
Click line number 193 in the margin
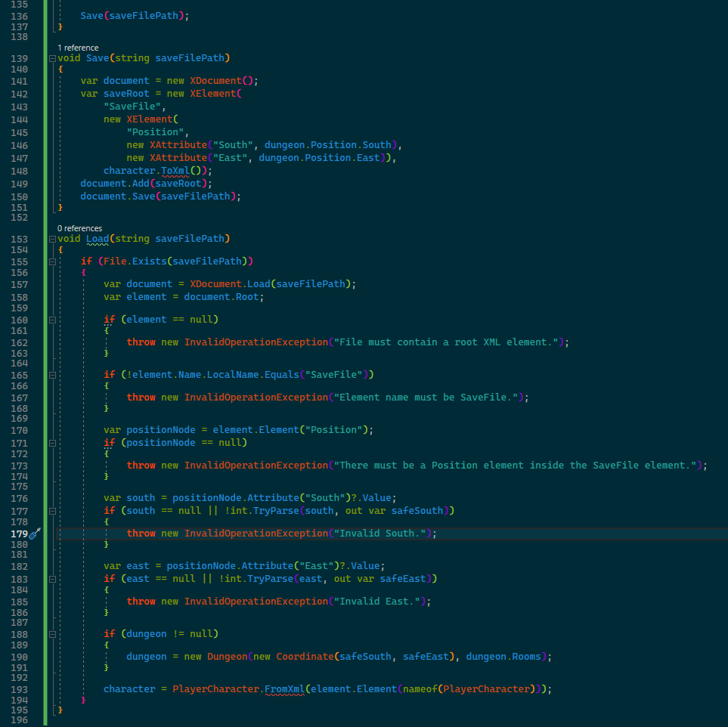click(19, 690)
